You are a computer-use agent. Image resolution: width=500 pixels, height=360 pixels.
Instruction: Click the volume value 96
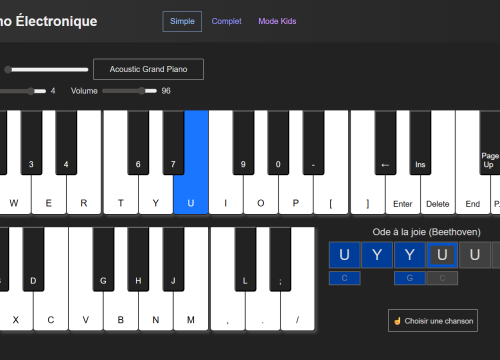pos(166,91)
